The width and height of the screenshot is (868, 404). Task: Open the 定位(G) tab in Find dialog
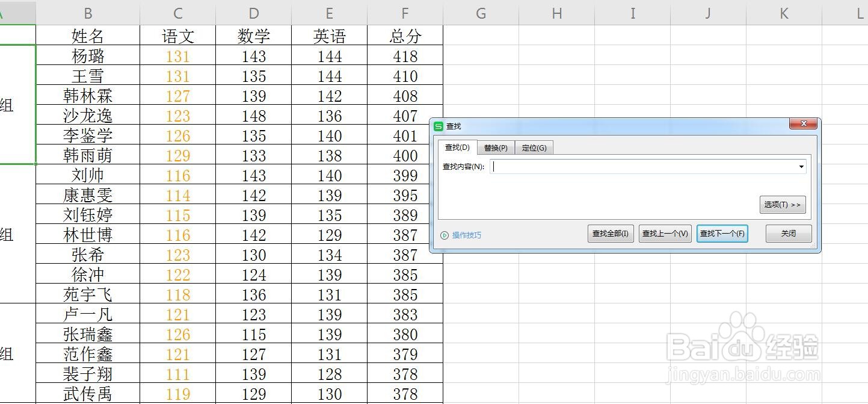click(534, 148)
